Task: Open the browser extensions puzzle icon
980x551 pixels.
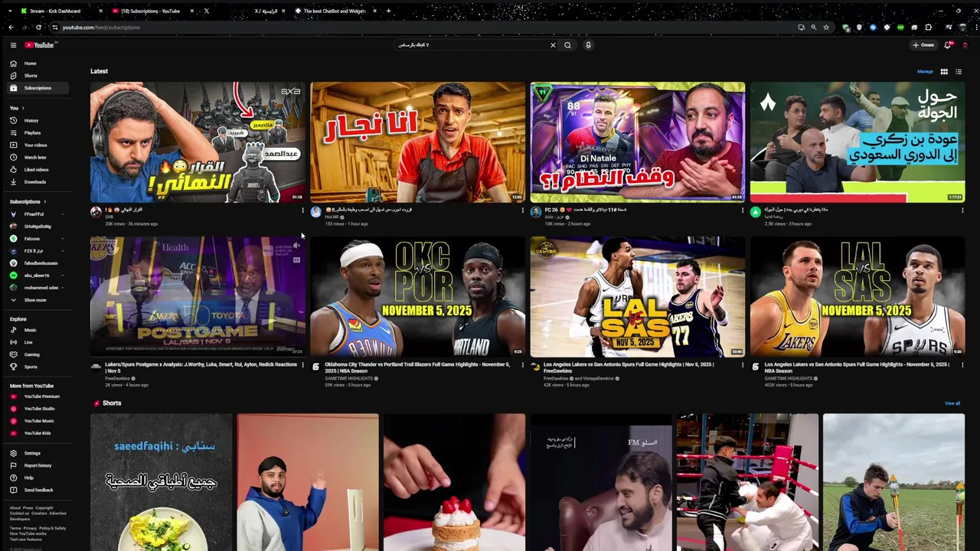Action: tap(928, 28)
